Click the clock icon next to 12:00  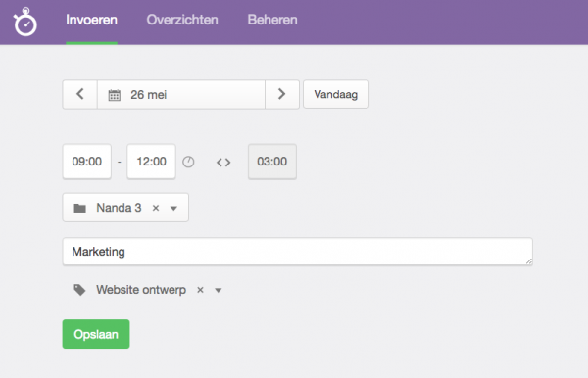188,162
